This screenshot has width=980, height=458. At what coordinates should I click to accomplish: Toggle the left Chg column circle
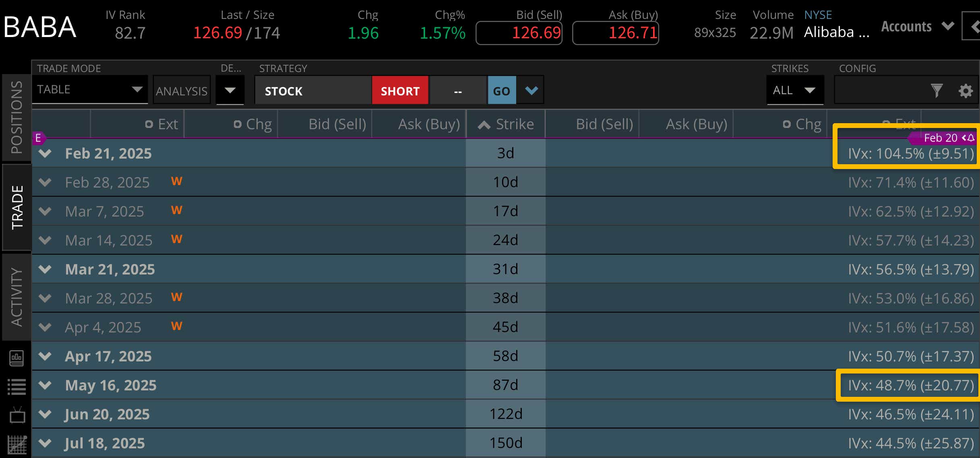click(x=238, y=124)
